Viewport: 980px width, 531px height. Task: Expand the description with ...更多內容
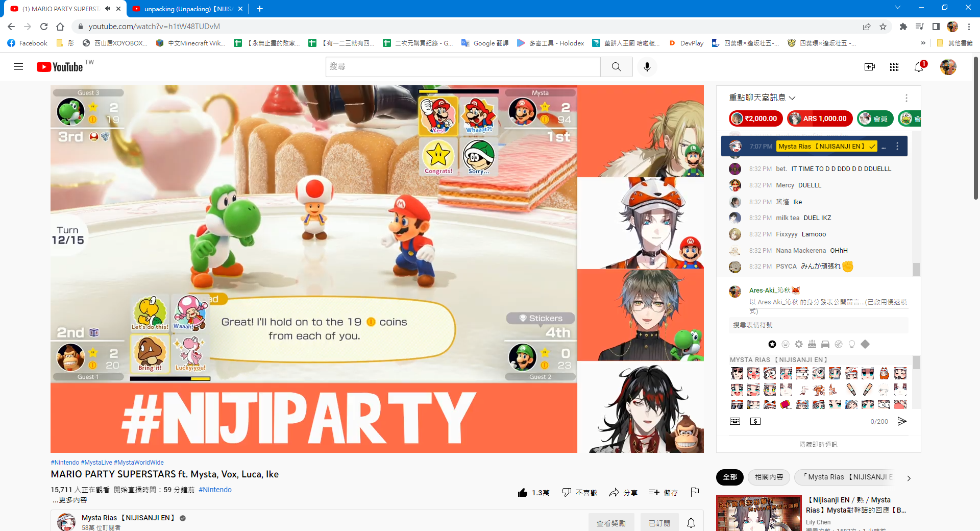click(x=69, y=500)
